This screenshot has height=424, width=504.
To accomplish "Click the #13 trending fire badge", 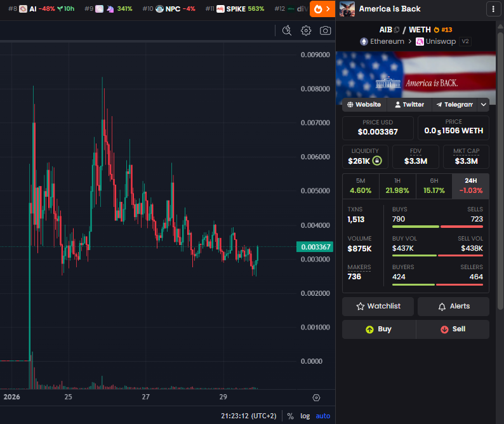I will click(442, 30).
